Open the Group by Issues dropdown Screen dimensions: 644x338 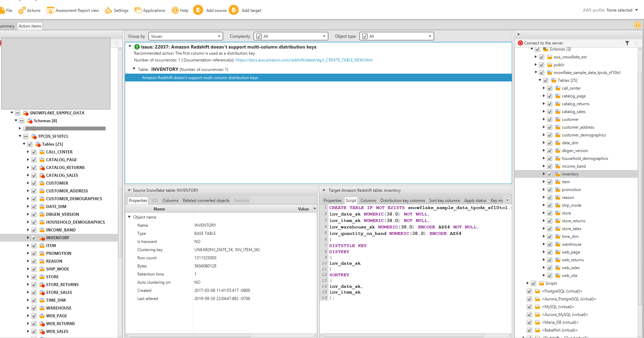tap(186, 36)
